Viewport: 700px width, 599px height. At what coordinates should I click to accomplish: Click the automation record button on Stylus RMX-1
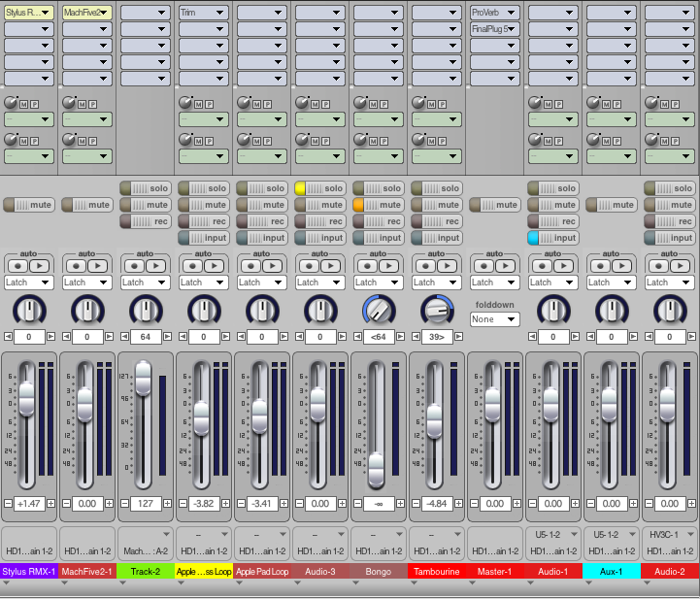click(17, 266)
